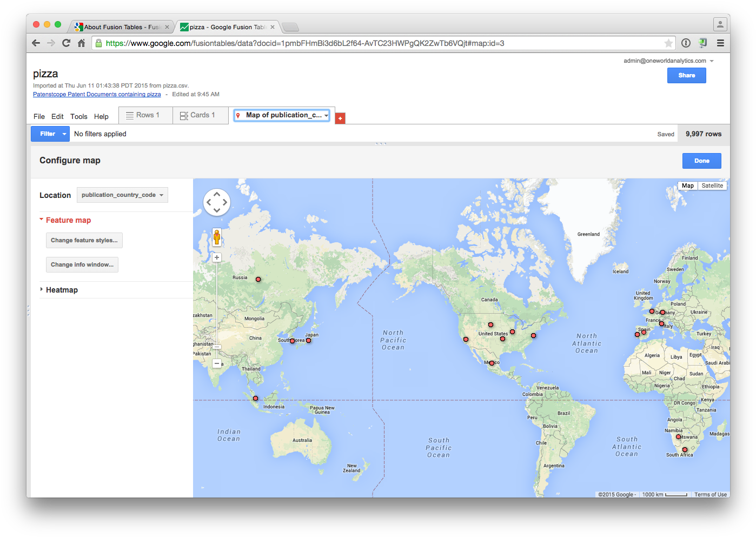Image resolution: width=756 pixels, height=537 pixels.
Task: Select the Map of publication_c... map tab icon
Action: pos(238,115)
